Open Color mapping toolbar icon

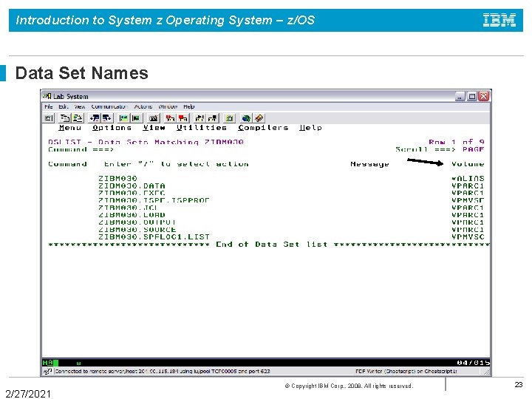click(x=136, y=118)
